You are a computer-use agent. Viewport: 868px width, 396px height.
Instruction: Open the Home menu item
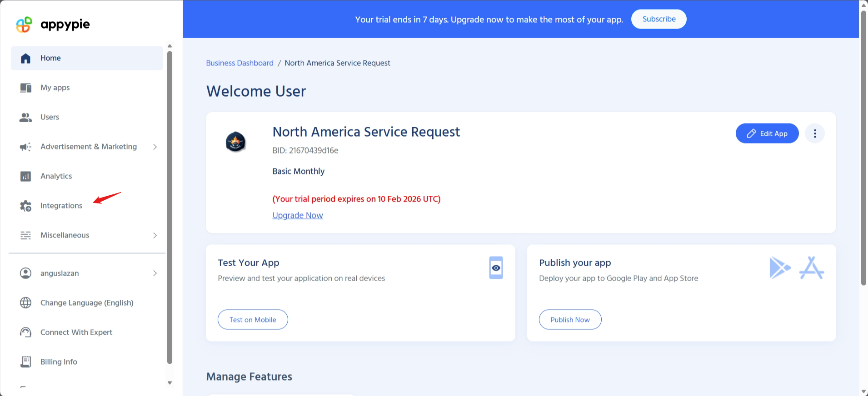pos(87,58)
